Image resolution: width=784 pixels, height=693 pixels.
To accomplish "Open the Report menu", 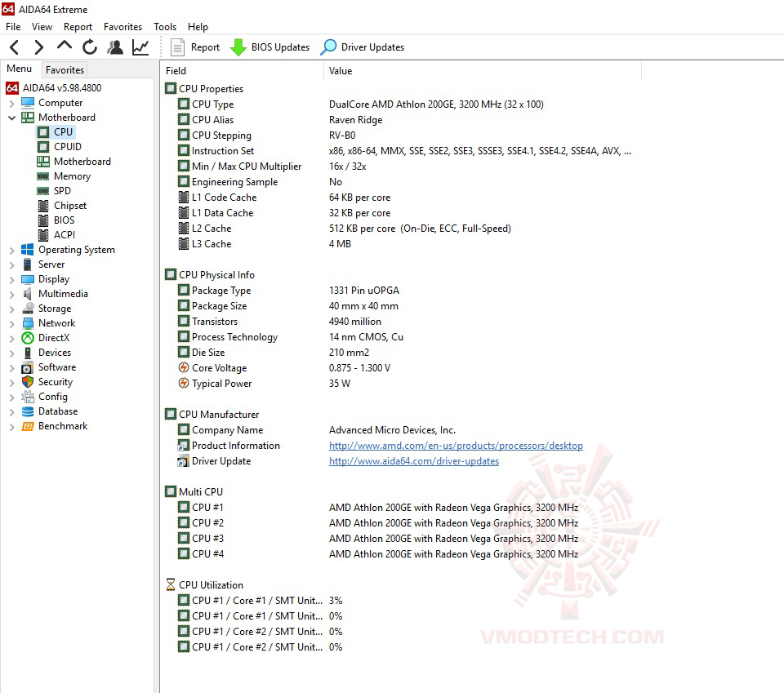I will click(78, 27).
